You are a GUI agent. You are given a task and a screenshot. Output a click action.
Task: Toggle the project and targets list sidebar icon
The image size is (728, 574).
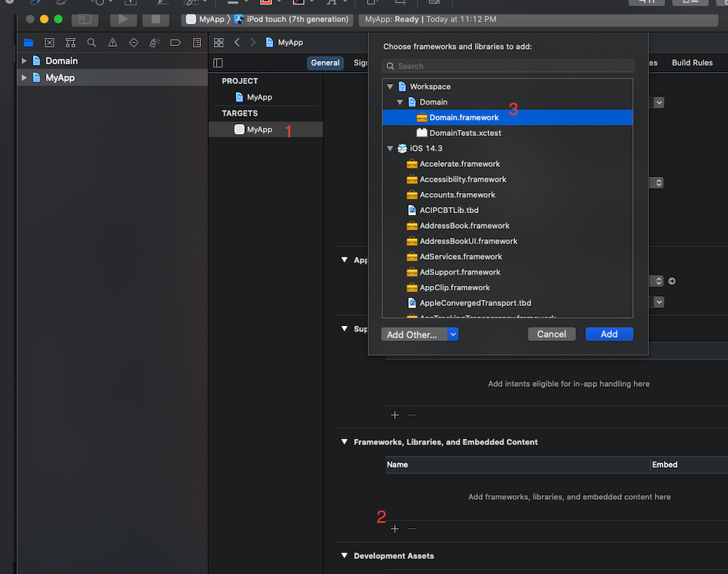coord(217,62)
